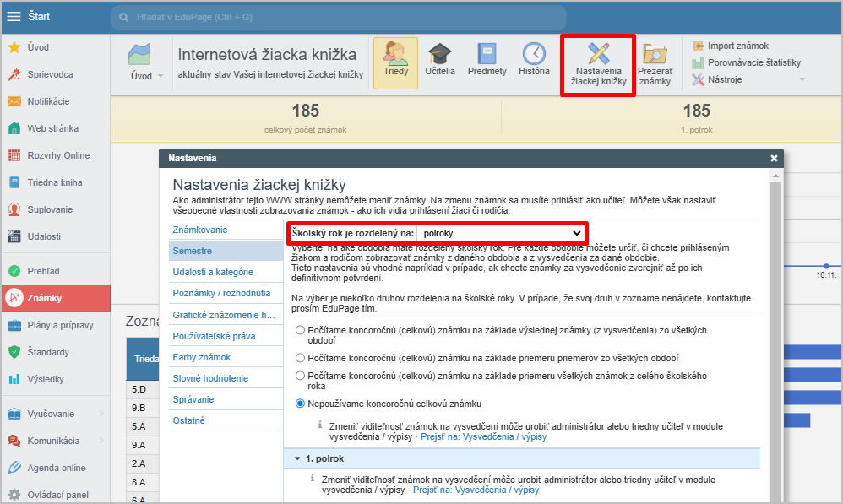This screenshot has height=504, width=843.
Task: Open Výsledky bar chart icon
Action: coord(14,379)
